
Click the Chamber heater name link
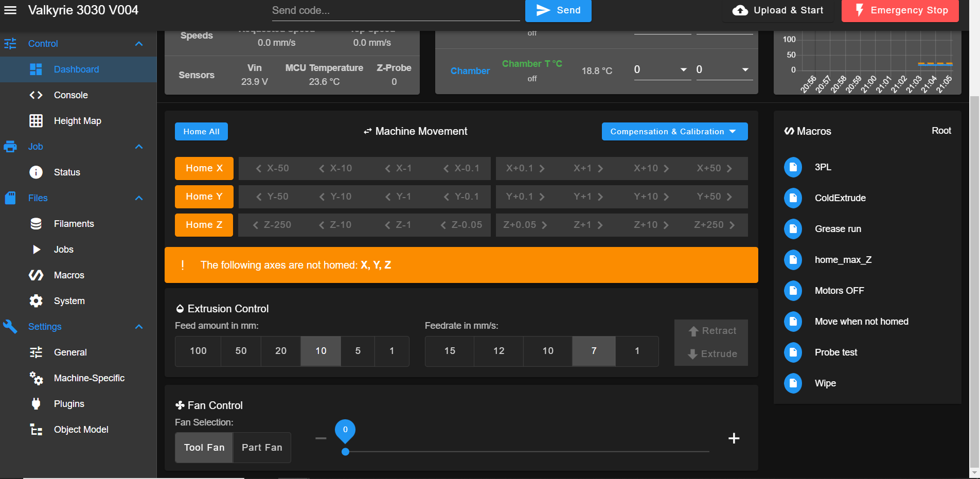tap(470, 71)
